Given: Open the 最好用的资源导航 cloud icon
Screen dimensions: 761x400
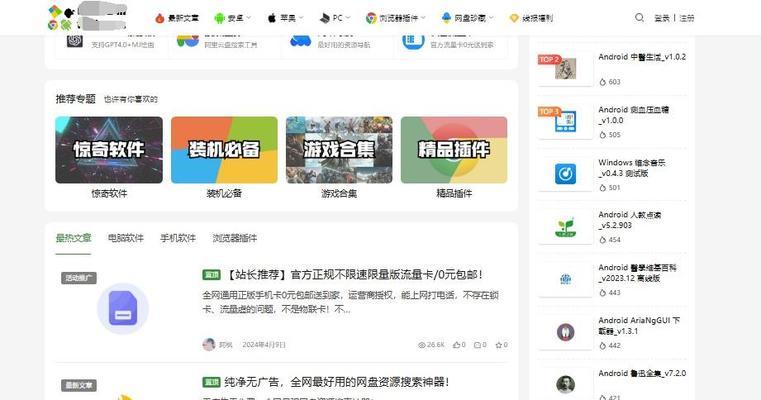Looking at the screenshot, I should pyautogui.click(x=300, y=41).
